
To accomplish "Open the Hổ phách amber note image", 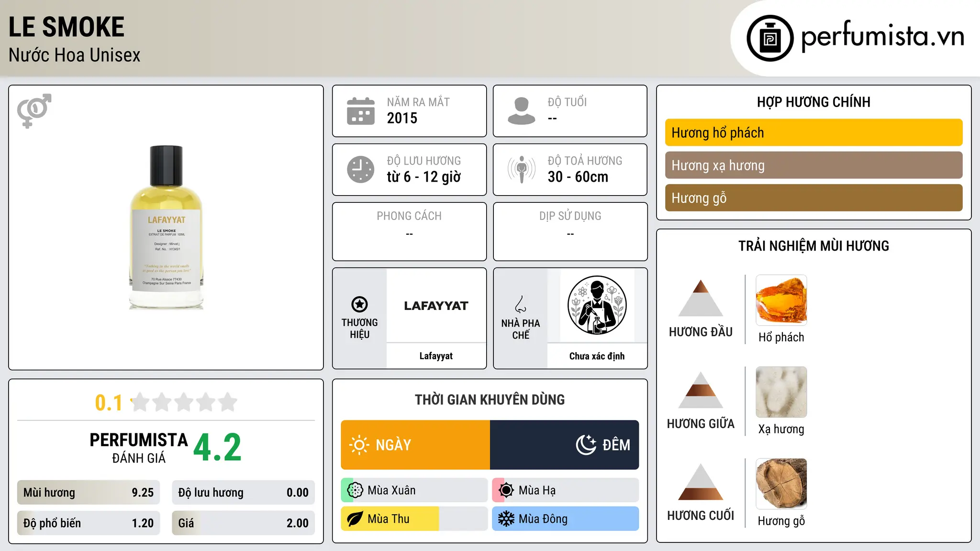I will (x=781, y=300).
